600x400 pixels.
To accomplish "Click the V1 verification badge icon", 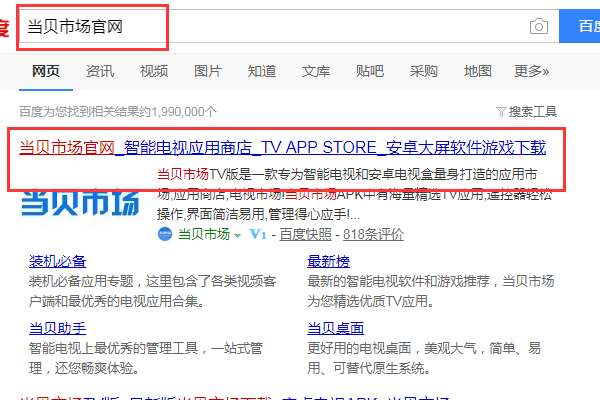I will [x=258, y=234].
